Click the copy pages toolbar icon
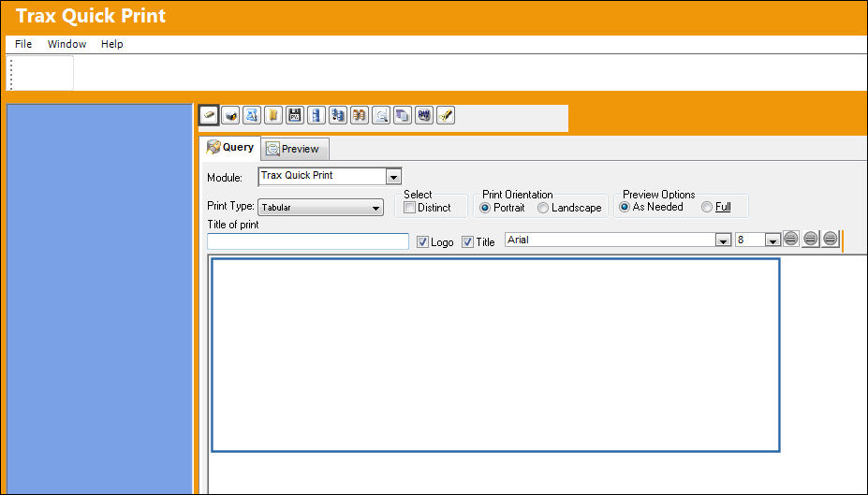 point(403,116)
